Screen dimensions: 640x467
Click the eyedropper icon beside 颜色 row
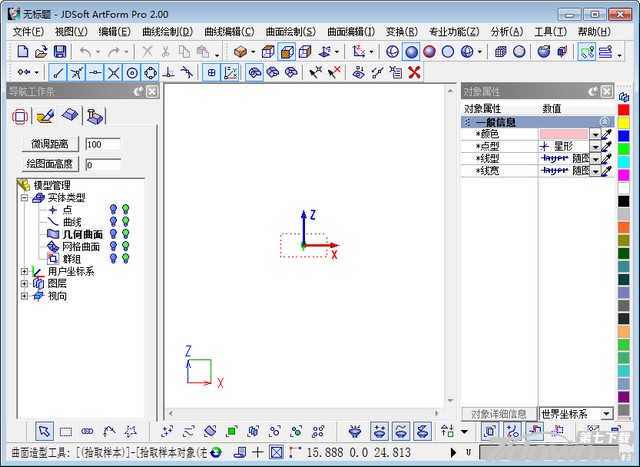(x=606, y=133)
